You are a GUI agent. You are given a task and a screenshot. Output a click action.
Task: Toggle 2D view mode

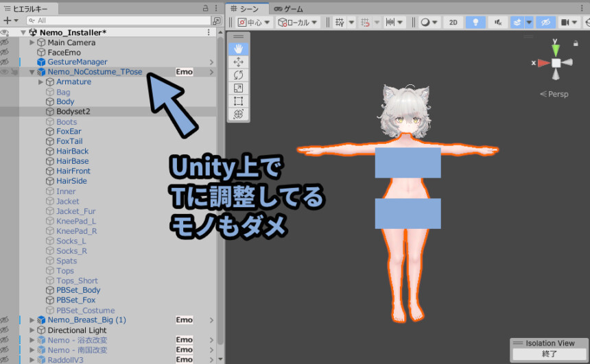click(x=453, y=22)
